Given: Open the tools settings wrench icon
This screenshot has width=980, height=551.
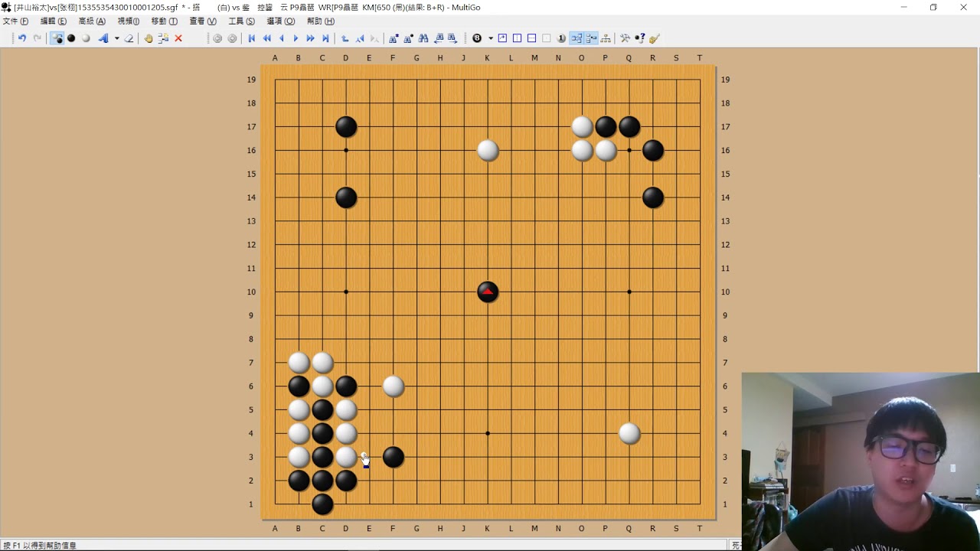Looking at the screenshot, I should 625,38.
